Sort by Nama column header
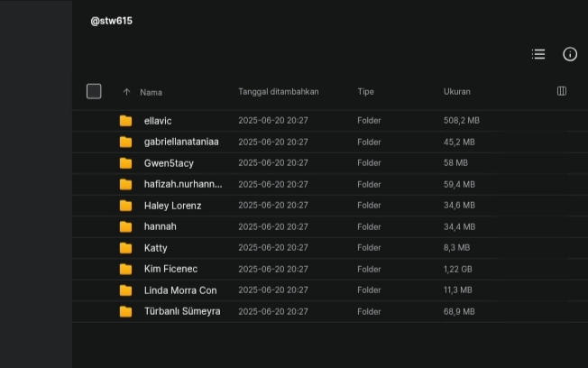 [151, 92]
